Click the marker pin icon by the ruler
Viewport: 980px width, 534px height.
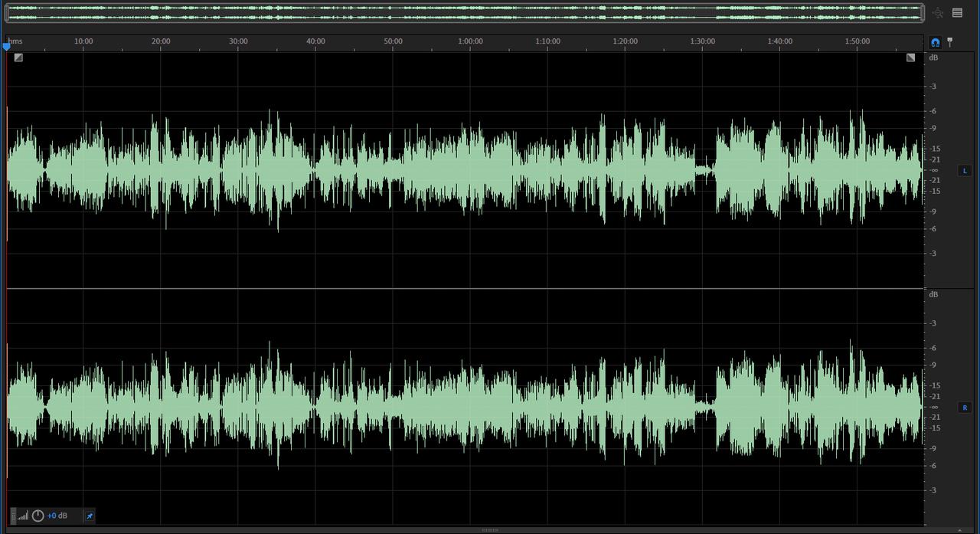(950, 42)
